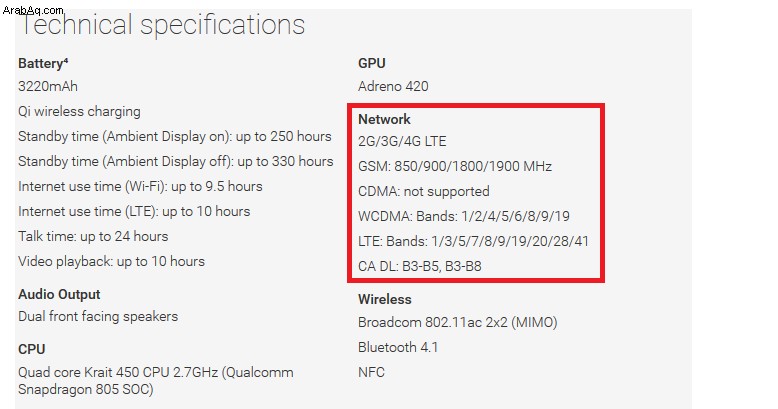Click the Bluetooth 4.1 text
This screenshot has height=409, width=778.
[x=398, y=347]
